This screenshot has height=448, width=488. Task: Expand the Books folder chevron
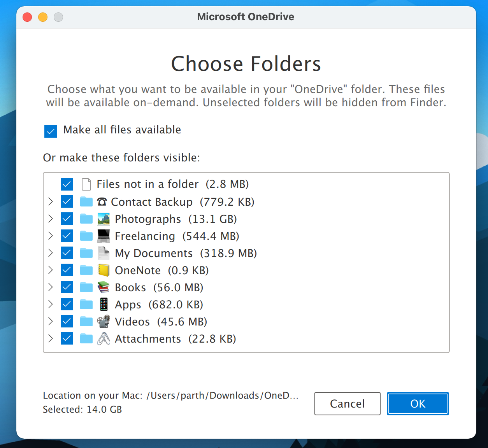tap(50, 287)
